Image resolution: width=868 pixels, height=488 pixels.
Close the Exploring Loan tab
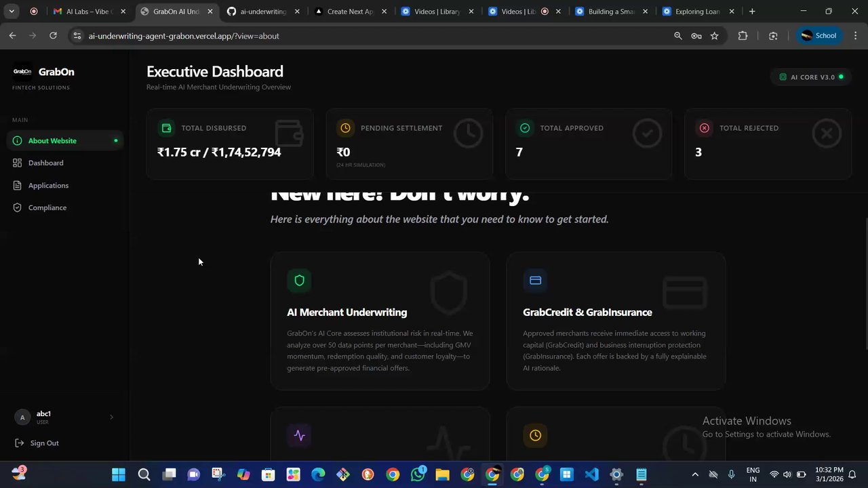(732, 12)
